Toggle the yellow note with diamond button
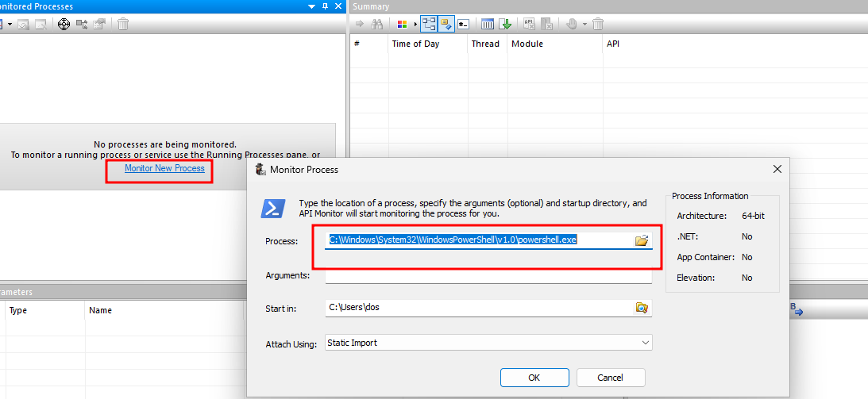Viewport: 868px width, 399px height. (x=446, y=25)
